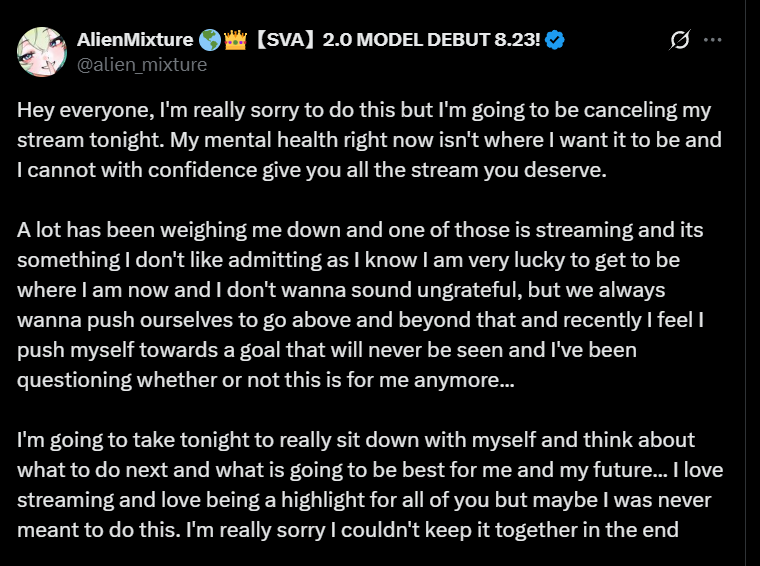Click the blue verified checkmark badge

[x=557, y=40]
